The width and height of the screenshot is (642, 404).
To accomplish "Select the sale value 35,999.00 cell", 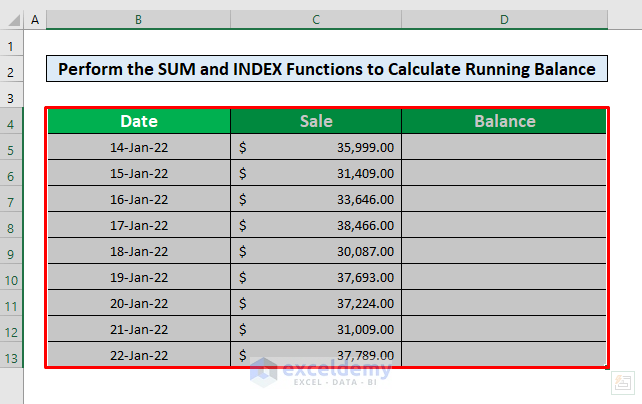I will click(316, 147).
